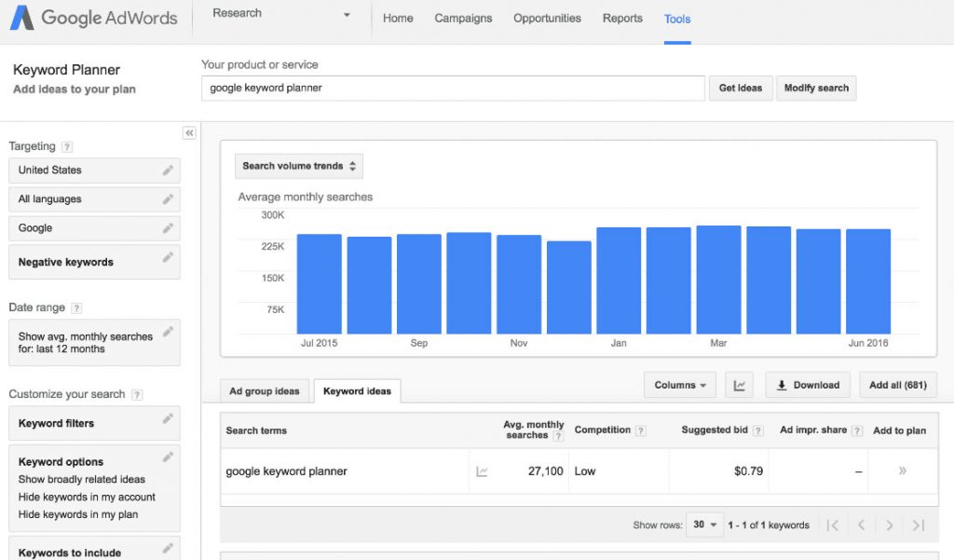Sort by Avg. monthly searches header
This screenshot has width=954, height=560.
point(534,430)
